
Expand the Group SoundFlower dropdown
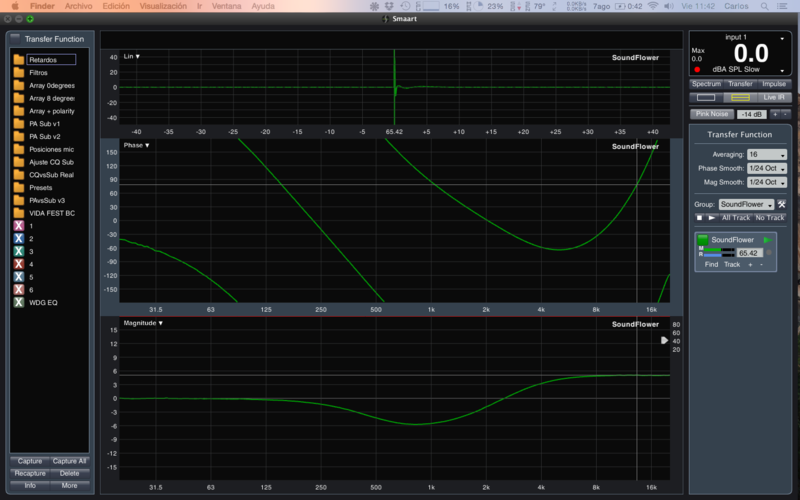(x=746, y=204)
